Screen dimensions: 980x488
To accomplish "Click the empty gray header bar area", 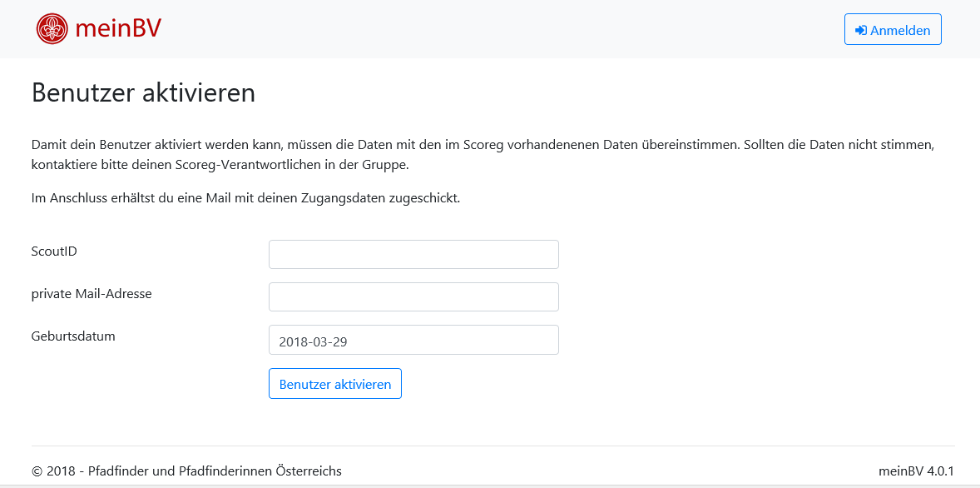I will [x=500, y=29].
